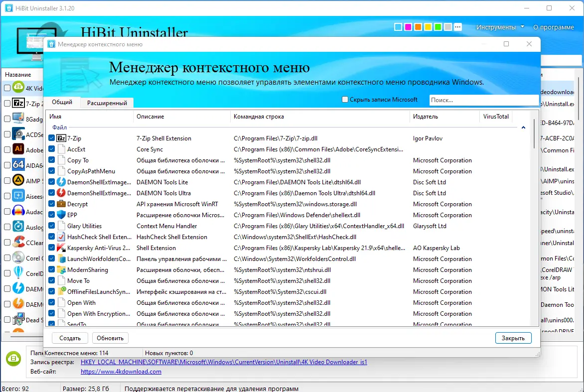Uncheck the CopyAsPathMenu entry checkbox
The image size is (584, 392).
point(52,171)
